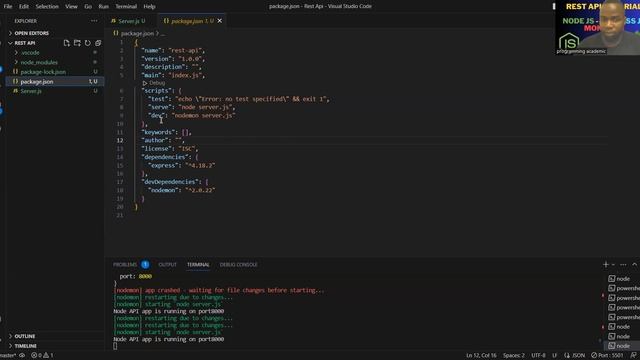Image resolution: width=640 pixels, height=360 pixels.
Task: Click the "keywords" line in editor
Action: pyautogui.click(x=166, y=132)
